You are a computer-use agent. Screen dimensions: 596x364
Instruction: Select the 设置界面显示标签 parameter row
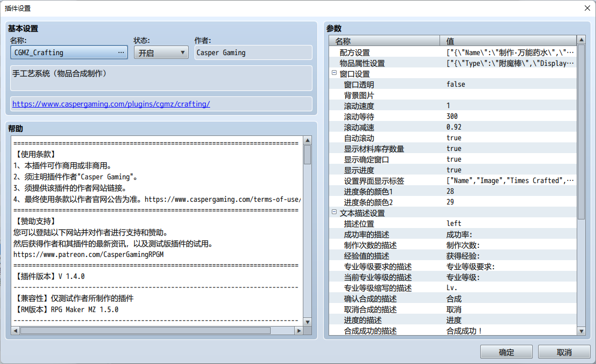coord(453,181)
